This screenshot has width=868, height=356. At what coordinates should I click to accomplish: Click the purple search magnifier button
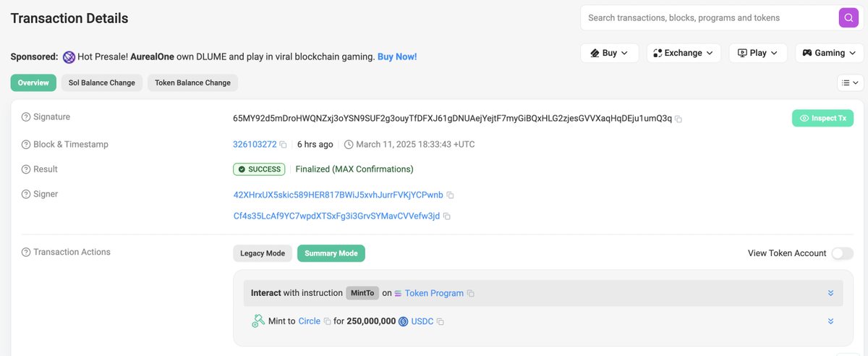848,18
